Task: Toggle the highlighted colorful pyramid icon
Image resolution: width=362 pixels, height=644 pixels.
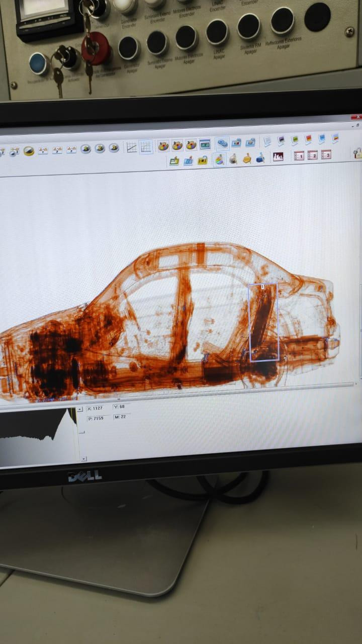Action: 219,159
